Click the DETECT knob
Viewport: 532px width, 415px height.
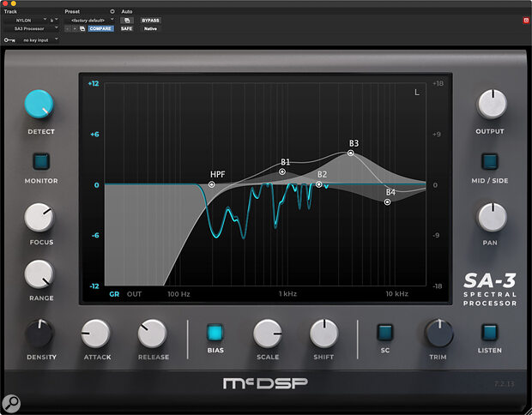coord(39,105)
